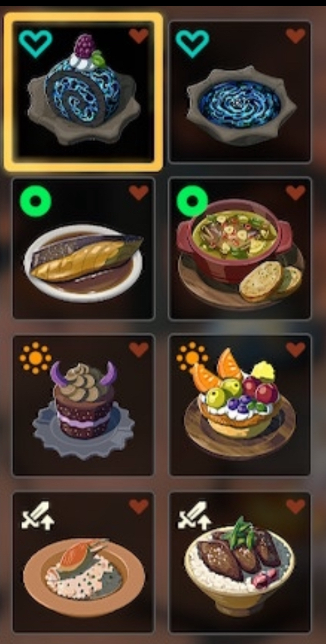Choose the glazed fish dish on white plate
Image resolution: width=326 pixels, height=644 pixels.
(83, 248)
